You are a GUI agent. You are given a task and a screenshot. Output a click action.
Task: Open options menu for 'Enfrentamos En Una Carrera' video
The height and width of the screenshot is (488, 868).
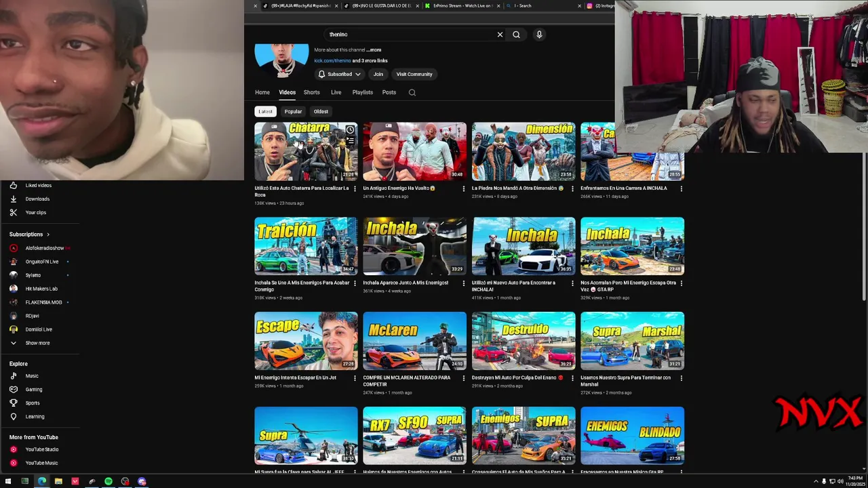coord(681,188)
